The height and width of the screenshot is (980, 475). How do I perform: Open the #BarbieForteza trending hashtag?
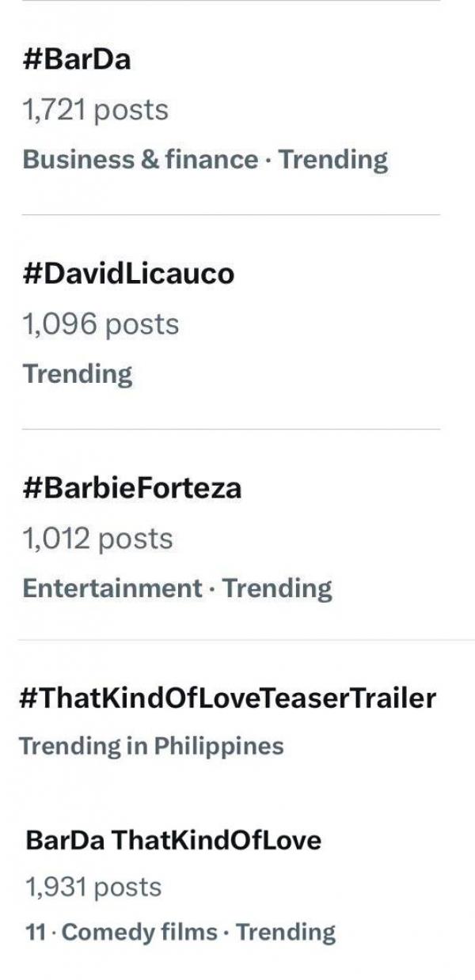(132, 489)
